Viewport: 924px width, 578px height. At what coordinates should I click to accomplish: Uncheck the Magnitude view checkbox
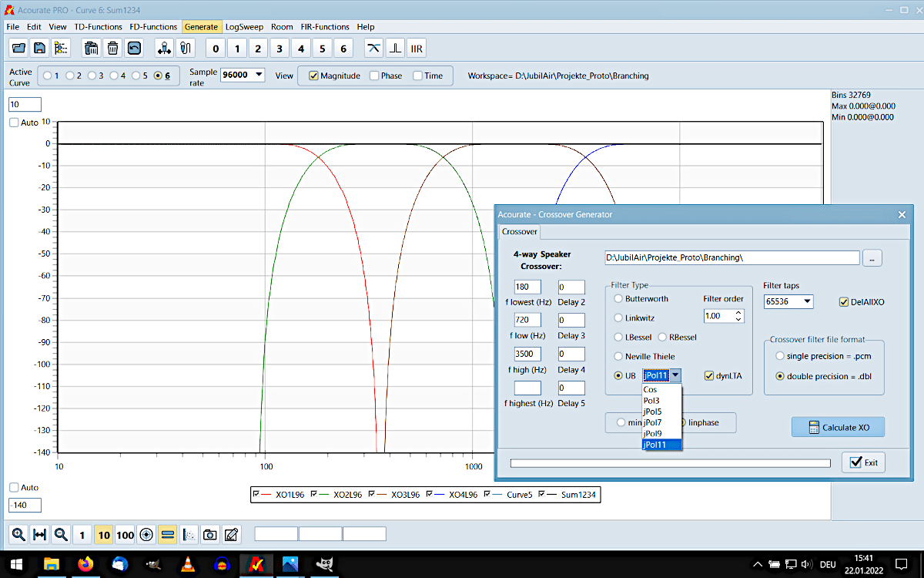(313, 76)
